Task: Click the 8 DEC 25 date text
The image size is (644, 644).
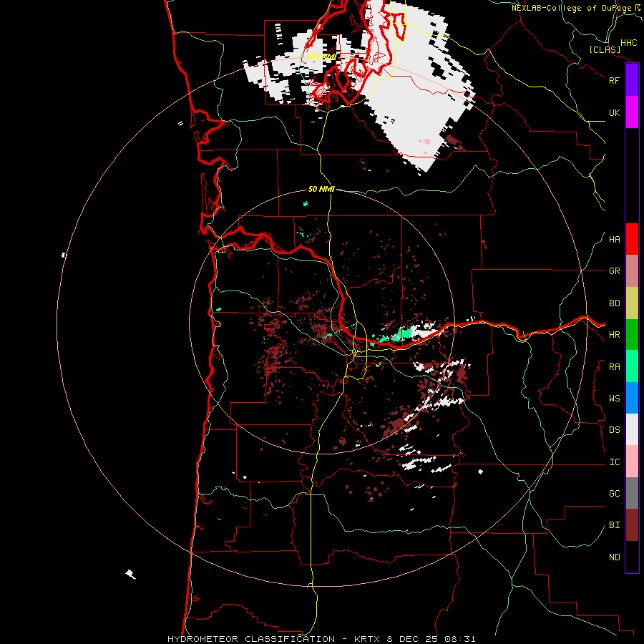Action: (x=414, y=639)
